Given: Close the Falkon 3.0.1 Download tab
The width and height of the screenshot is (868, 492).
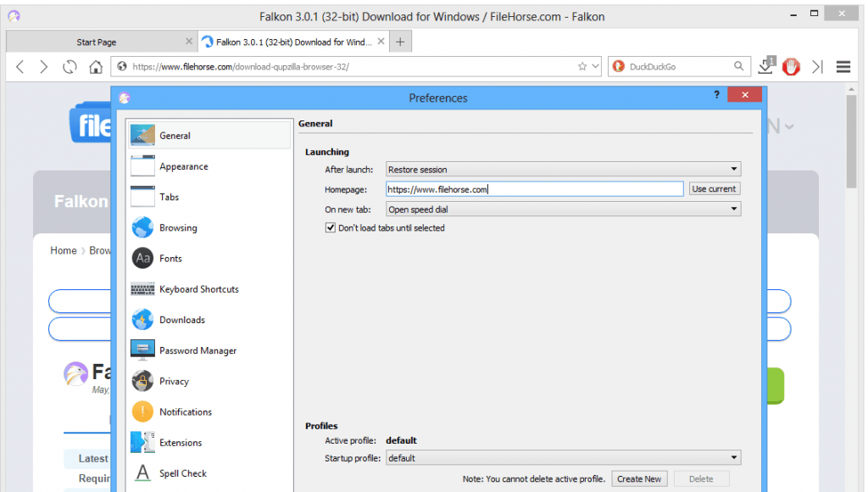Looking at the screenshot, I should [381, 42].
